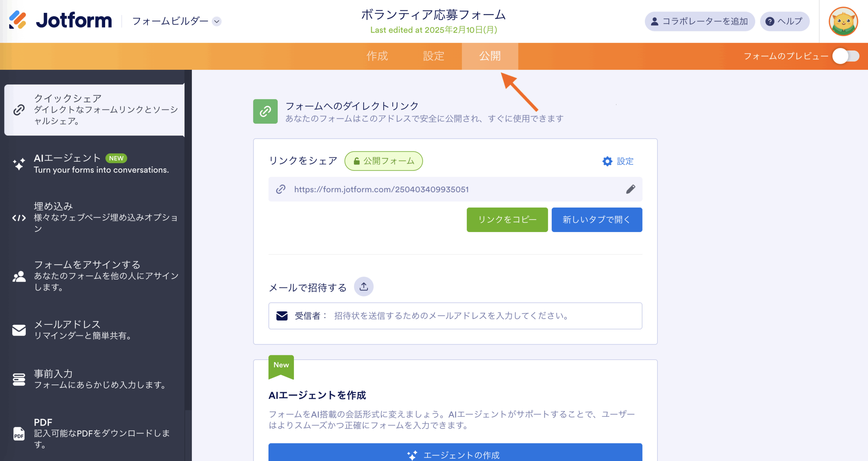
Task: Click the 新しいタブで開く button
Action: click(596, 220)
